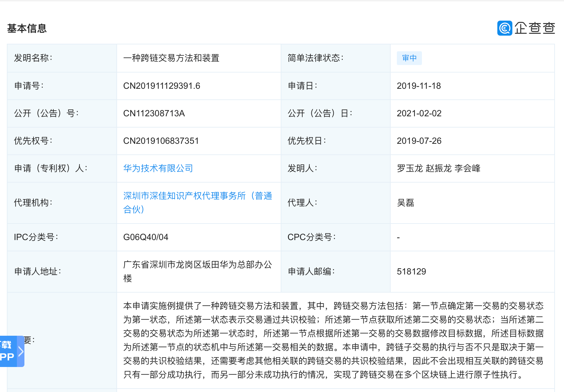Screen dimensions: 564x392
Task: Click the priority date 2019-07-26
Action: click(419, 141)
